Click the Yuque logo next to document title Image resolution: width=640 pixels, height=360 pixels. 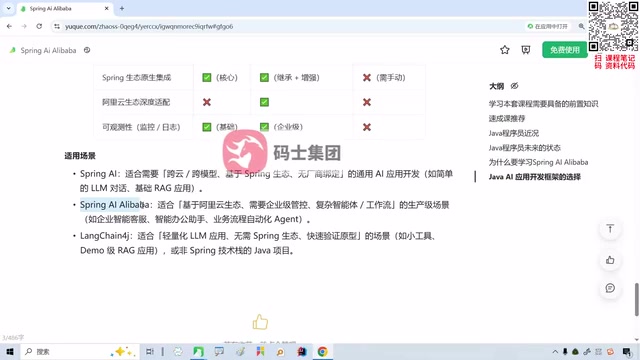coord(13,50)
